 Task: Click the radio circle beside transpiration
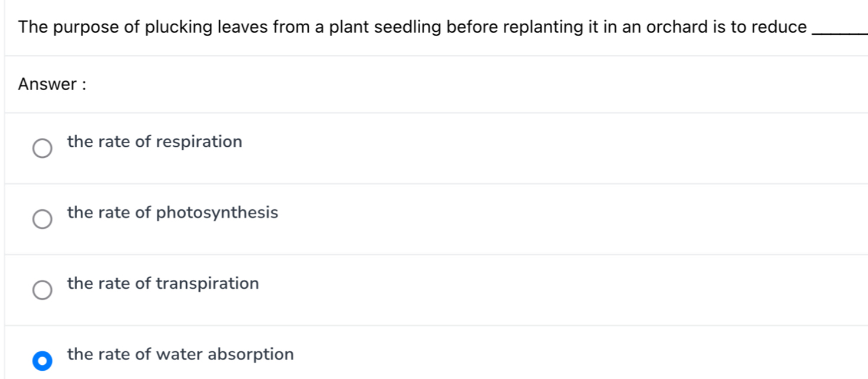point(42,290)
